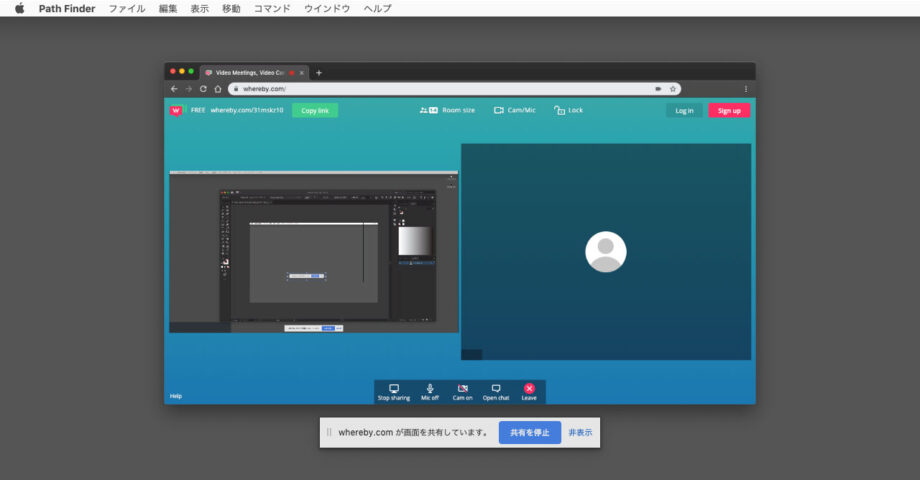Screen dimensions: 920x480
Task: Open the 表示 menu
Action: (x=199, y=8)
